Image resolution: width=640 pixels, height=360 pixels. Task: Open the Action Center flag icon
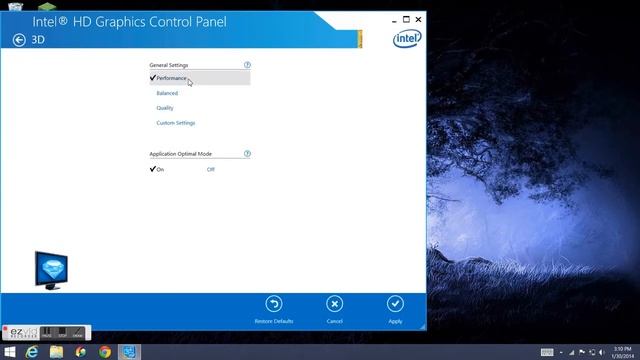tap(582, 352)
